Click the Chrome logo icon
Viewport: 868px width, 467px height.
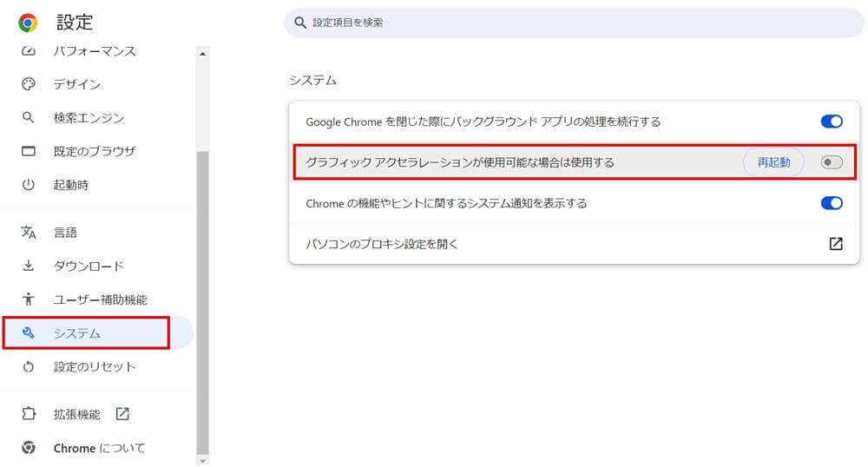28,23
